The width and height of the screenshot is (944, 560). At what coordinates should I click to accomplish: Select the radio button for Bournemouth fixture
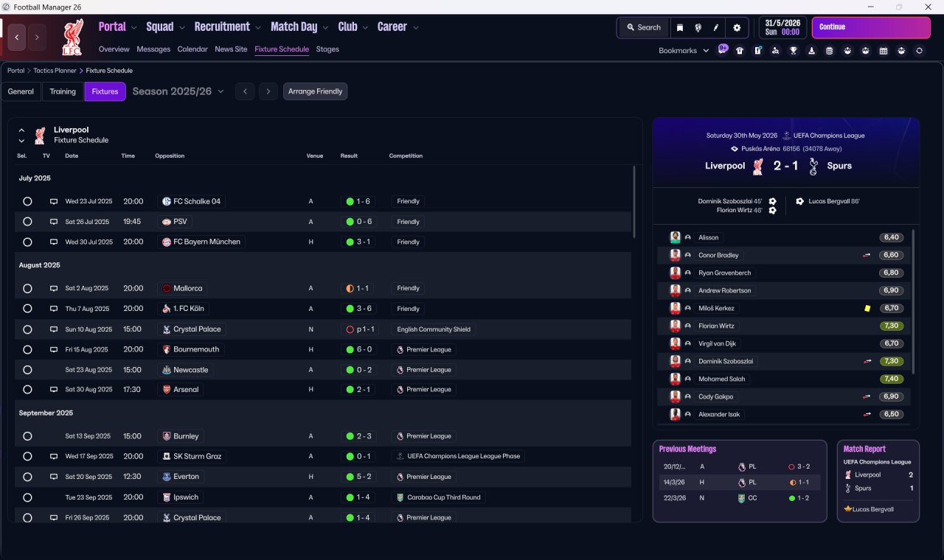(27, 349)
